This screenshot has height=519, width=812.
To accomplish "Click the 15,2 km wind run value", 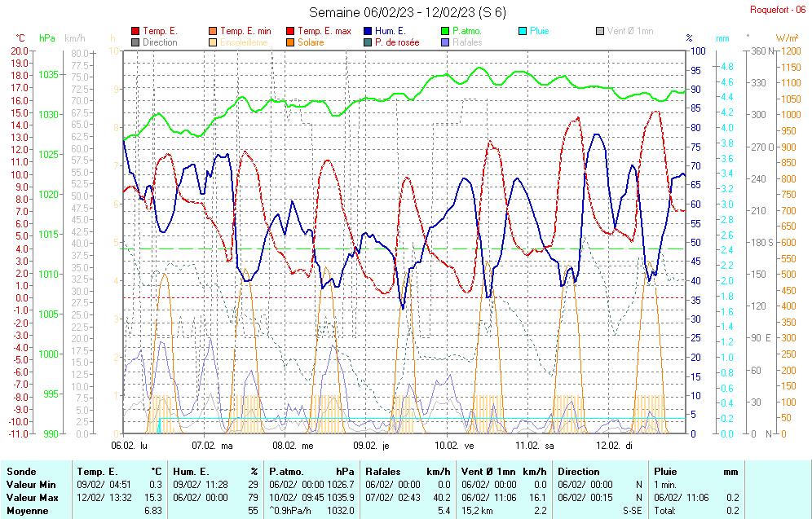I will click(x=477, y=510).
